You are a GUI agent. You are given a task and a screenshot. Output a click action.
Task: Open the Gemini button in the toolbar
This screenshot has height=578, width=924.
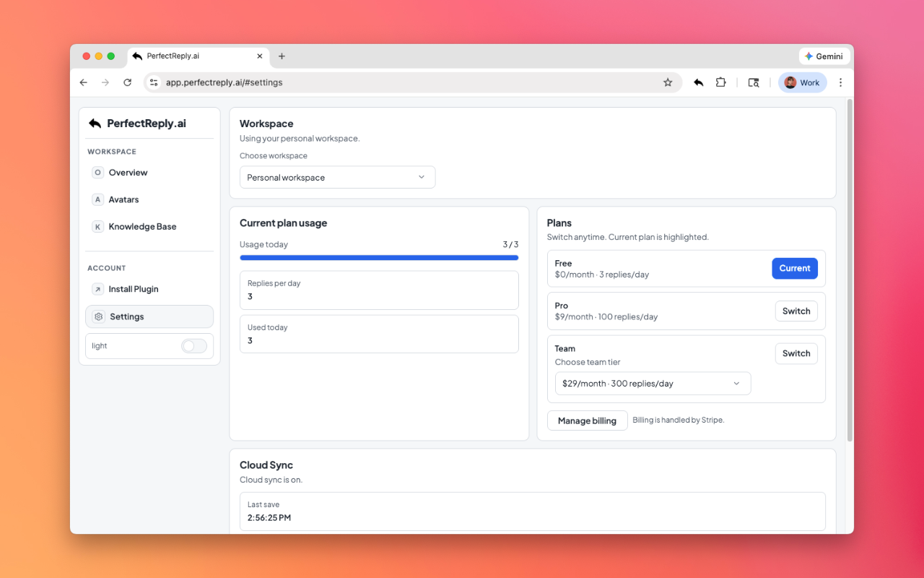tap(824, 56)
